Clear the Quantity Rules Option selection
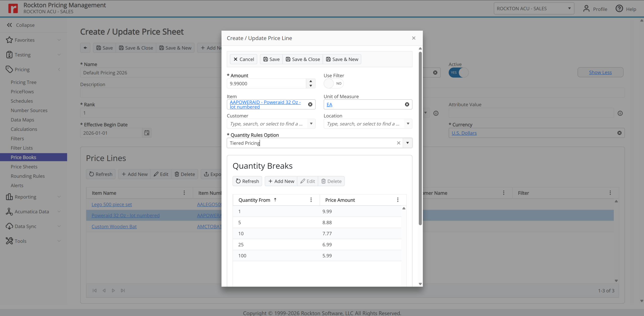Screen dimensions: 644x316 pos(398,143)
